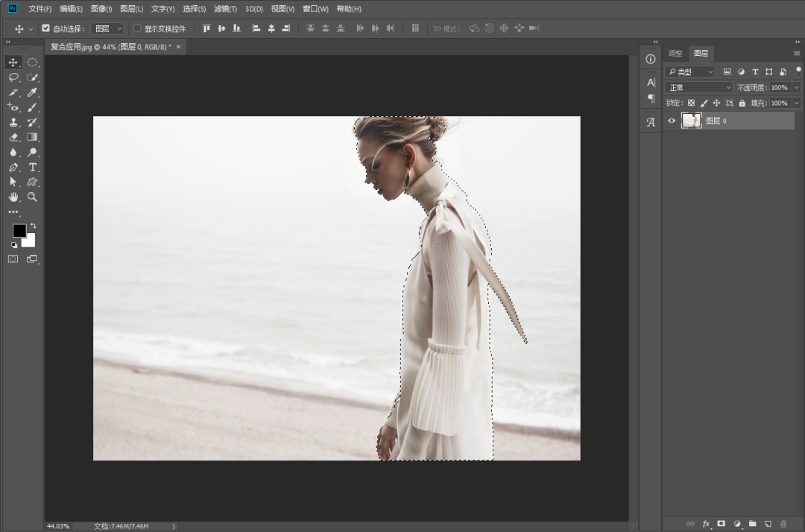
Task: Activate the Horizontal Type tool
Action: (x=32, y=167)
